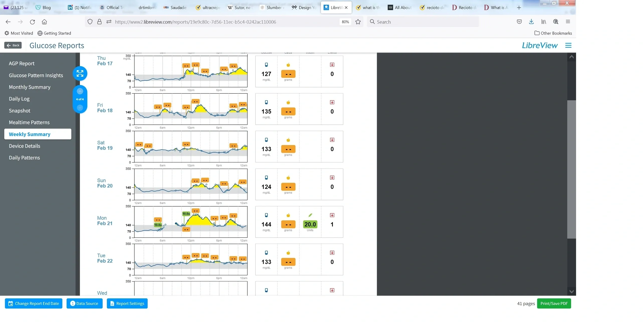Image resolution: width=644 pixels, height=322 pixels.
Task: Open the Firefox application menu
Action: pyautogui.click(x=568, y=22)
